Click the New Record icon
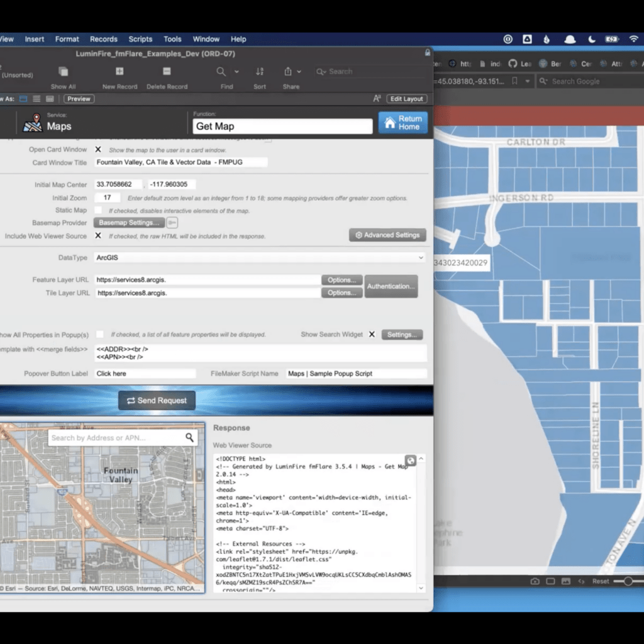 [x=119, y=71]
